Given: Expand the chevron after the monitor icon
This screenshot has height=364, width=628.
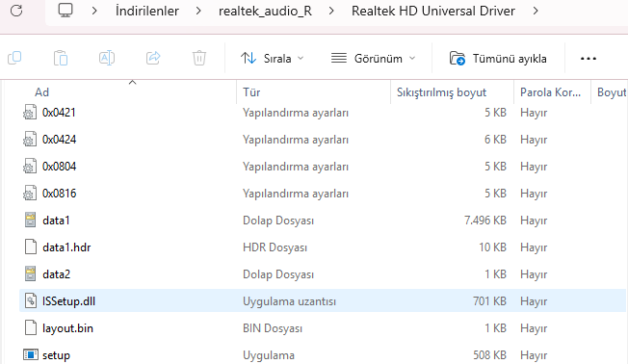Looking at the screenshot, I should tap(94, 11).
